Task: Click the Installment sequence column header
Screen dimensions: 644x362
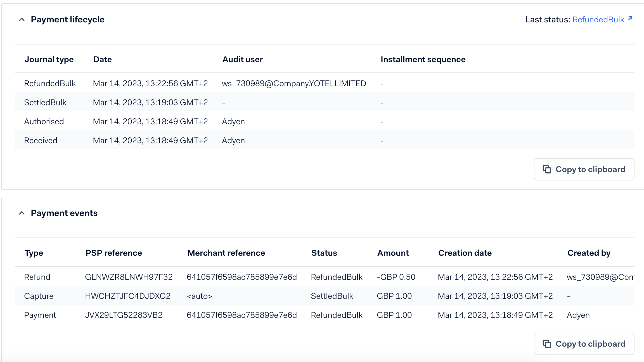Action: [x=423, y=59]
